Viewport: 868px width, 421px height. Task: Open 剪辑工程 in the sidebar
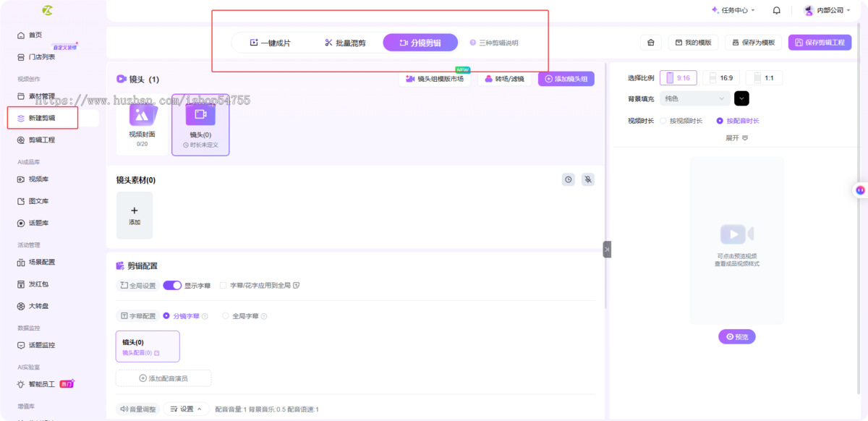(41, 140)
